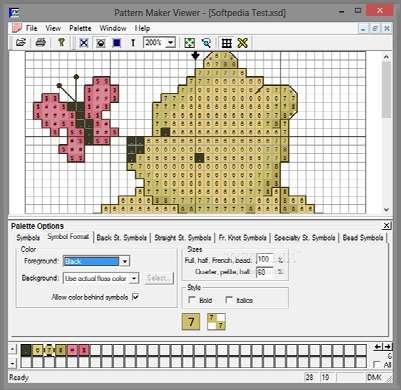401x390 pixels.
Task: Close the Palette Options panel
Action: (386, 226)
